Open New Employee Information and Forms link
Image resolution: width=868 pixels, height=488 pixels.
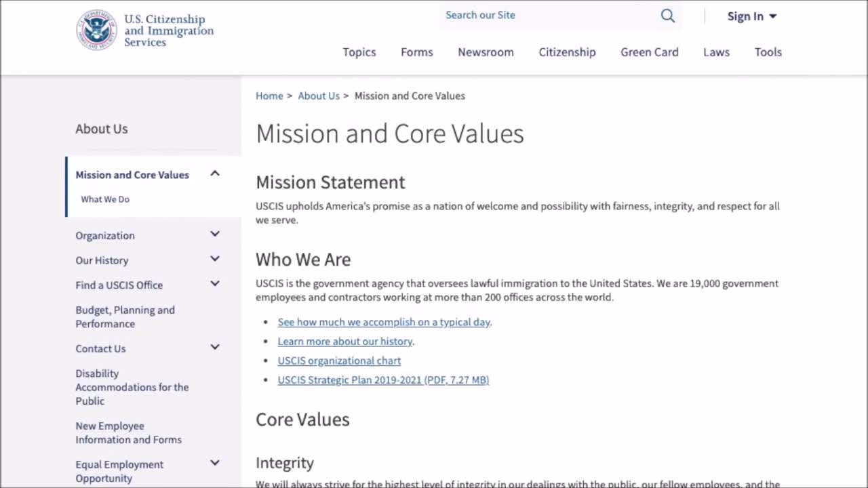tap(128, 432)
